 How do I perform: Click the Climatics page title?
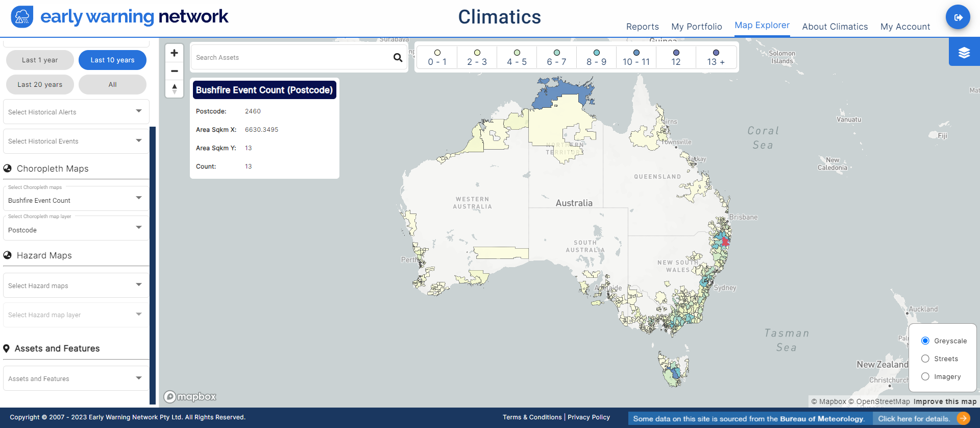499,17
